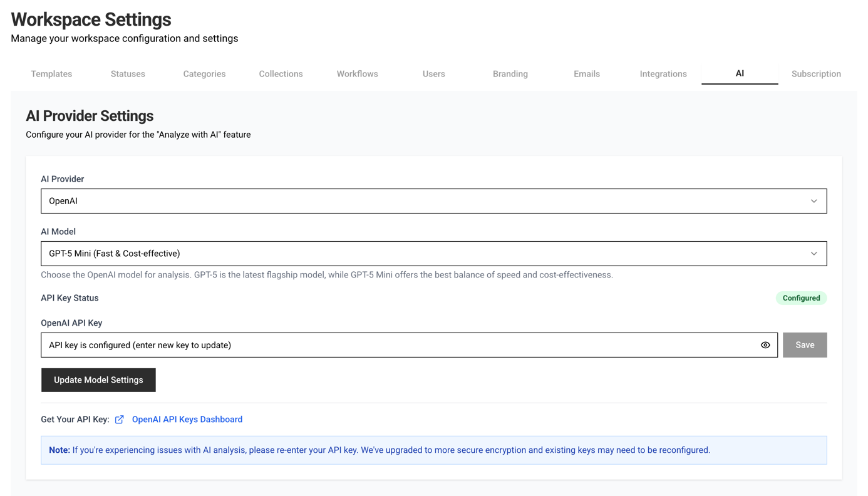Viewport: 868px width, 496px height.
Task: Click the Configured status badge
Action: pyautogui.click(x=802, y=298)
